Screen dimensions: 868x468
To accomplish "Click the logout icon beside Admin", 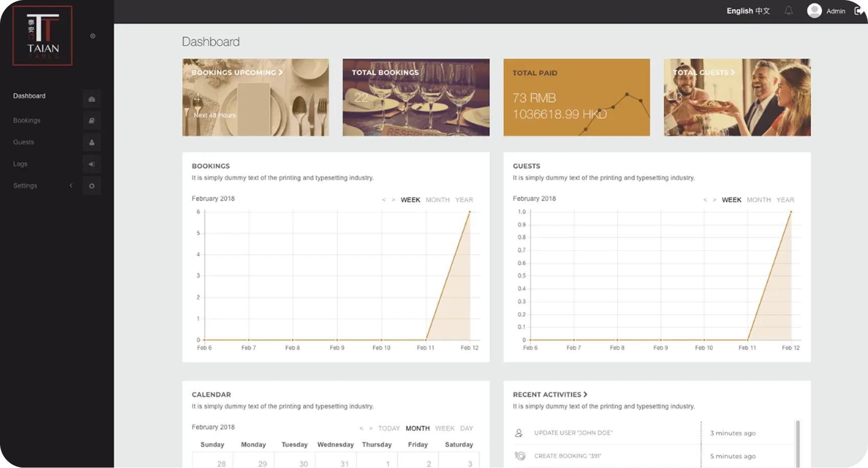I will 859,11.
